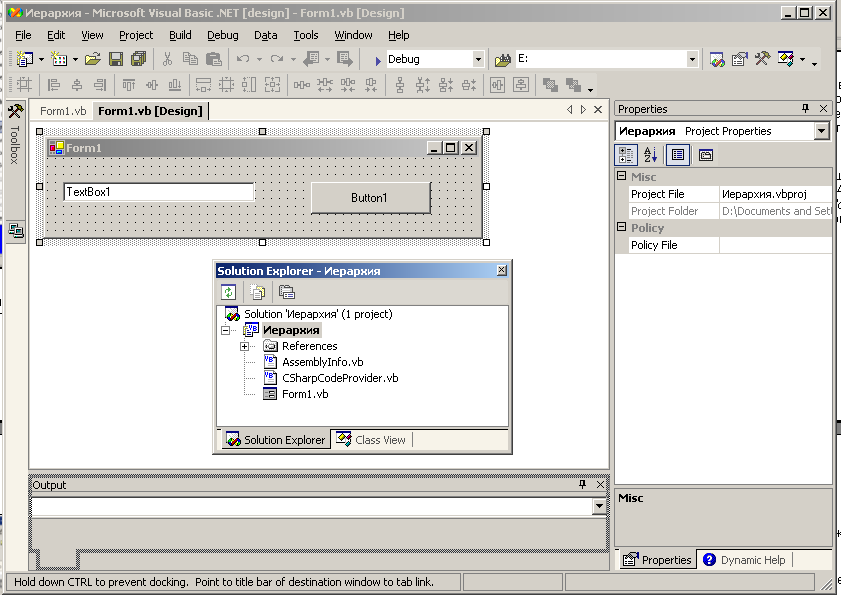Image resolution: width=841 pixels, height=595 pixels.
Task: Click the Bring to Front layout icon
Action: click(550, 85)
